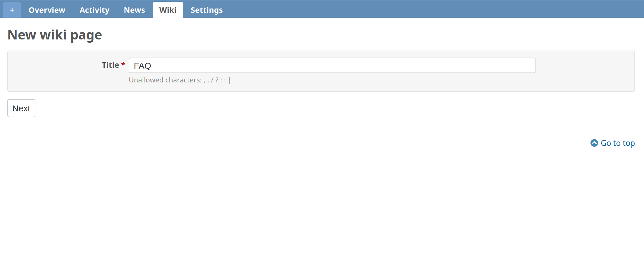Go to the News tab
644x266 pixels.
click(134, 10)
